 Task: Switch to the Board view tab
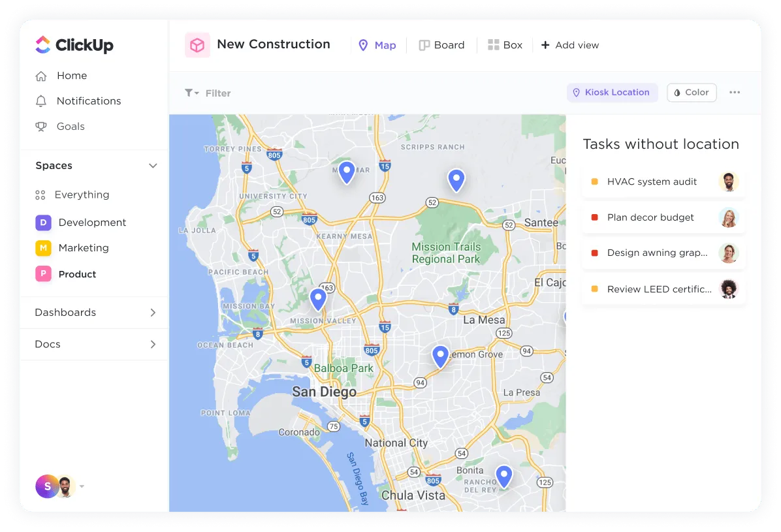(441, 45)
